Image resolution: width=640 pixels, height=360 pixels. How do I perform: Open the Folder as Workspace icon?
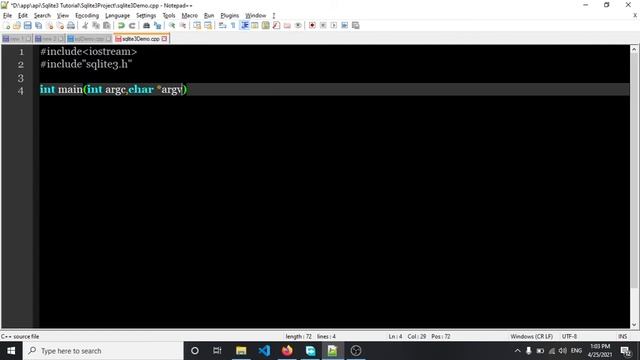pos(287,25)
